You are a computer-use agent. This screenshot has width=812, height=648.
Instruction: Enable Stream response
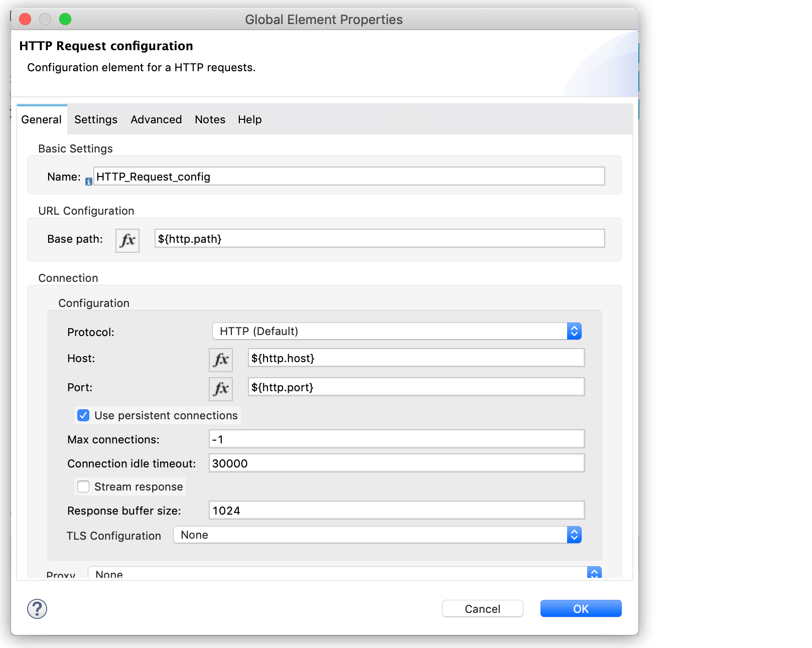[83, 486]
